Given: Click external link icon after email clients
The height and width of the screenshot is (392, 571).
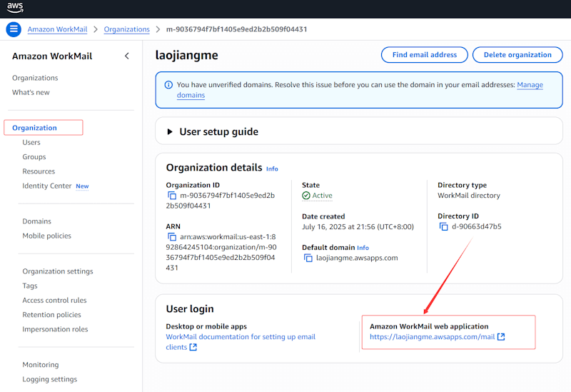Looking at the screenshot, I should pyautogui.click(x=193, y=348).
